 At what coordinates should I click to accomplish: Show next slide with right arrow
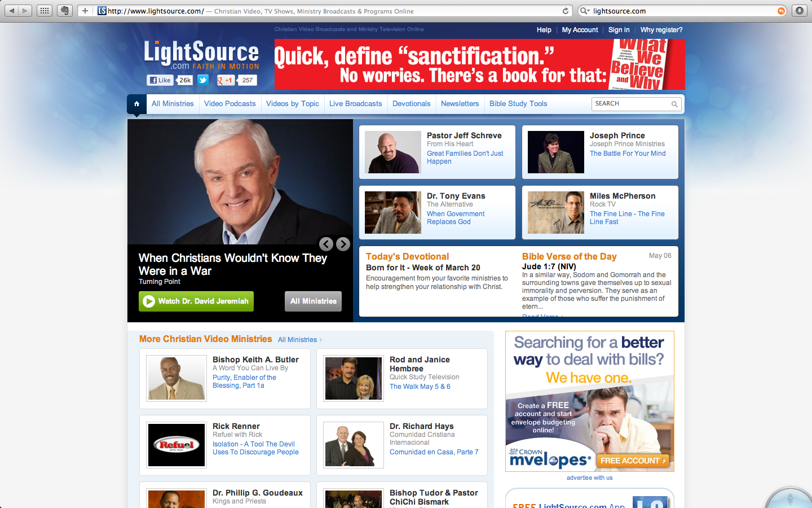tap(343, 244)
